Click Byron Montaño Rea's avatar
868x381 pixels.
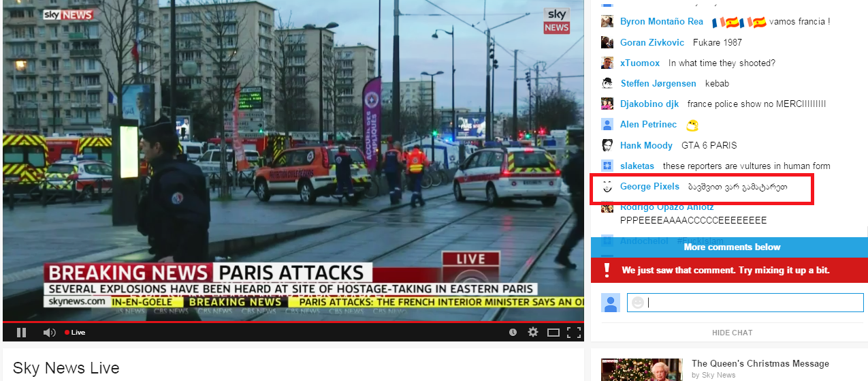(x=607, y=22)
